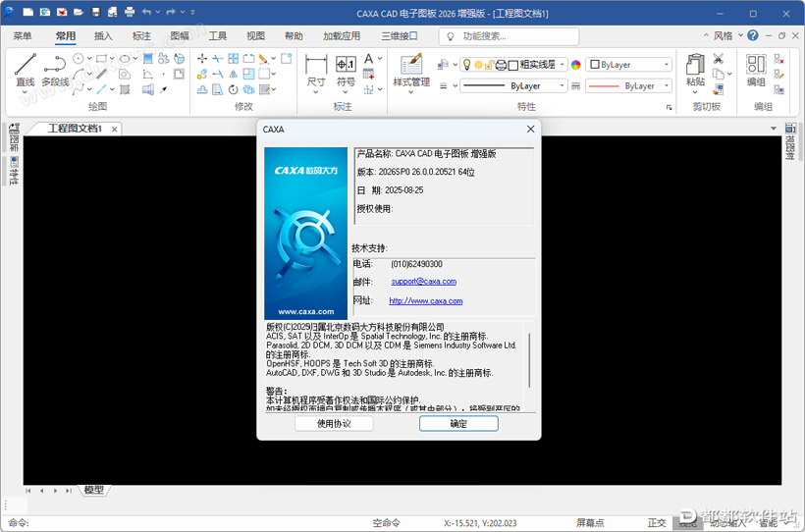The image size is (805, 532).
Task: Click the scissors cut icon
Action: click(719, 59)
